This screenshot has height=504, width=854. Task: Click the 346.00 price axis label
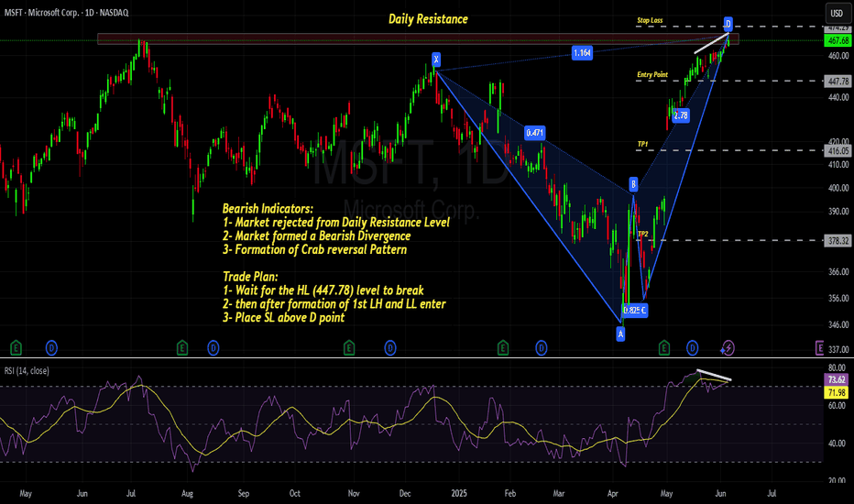point(838,324)
